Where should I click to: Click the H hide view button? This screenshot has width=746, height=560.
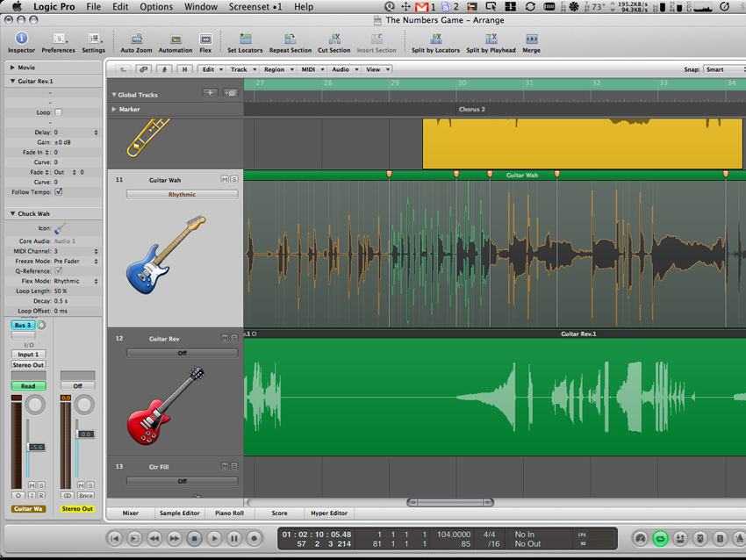(184, 69)
